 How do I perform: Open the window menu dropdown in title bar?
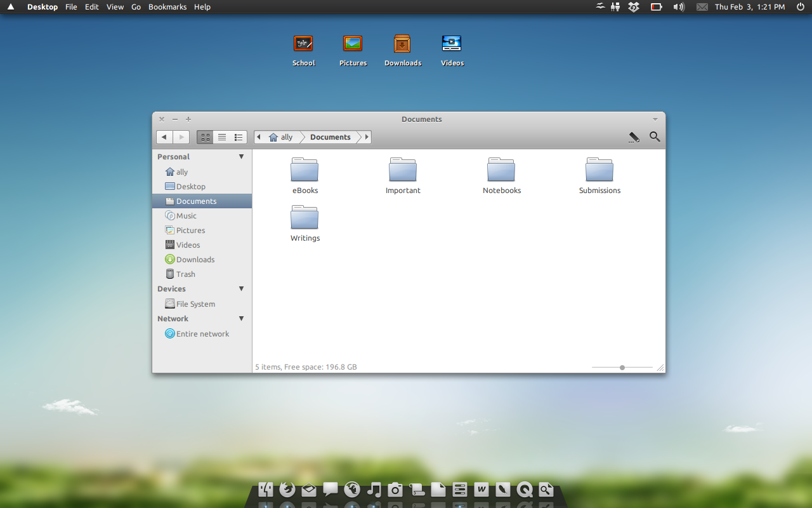click(655, 119)
